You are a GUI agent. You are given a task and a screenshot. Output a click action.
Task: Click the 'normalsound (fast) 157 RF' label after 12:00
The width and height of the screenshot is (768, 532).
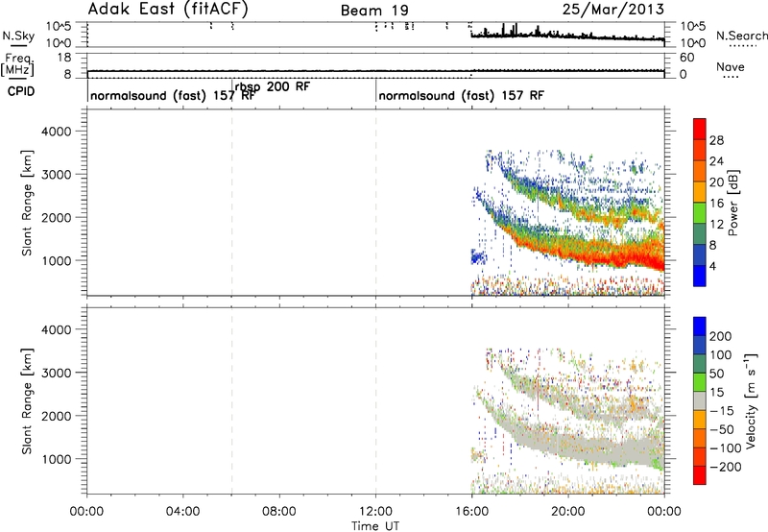click(461, 95)
